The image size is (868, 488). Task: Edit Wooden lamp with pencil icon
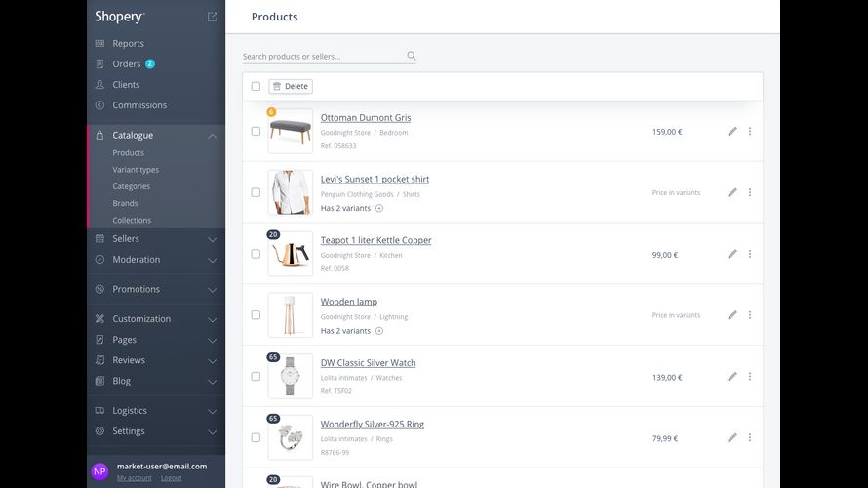(x=732, y=314)
